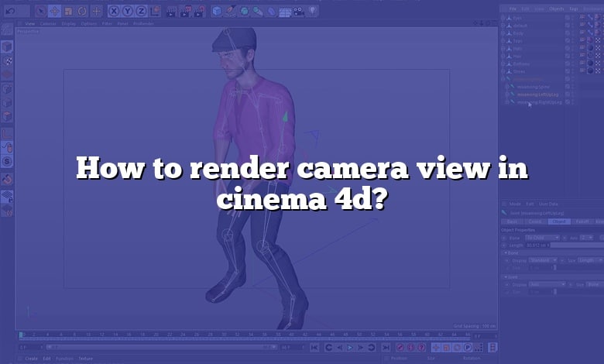This screenshot has height=364, width=604.
Task: Open Attribute Manager Mode menu
Action: 515,204
